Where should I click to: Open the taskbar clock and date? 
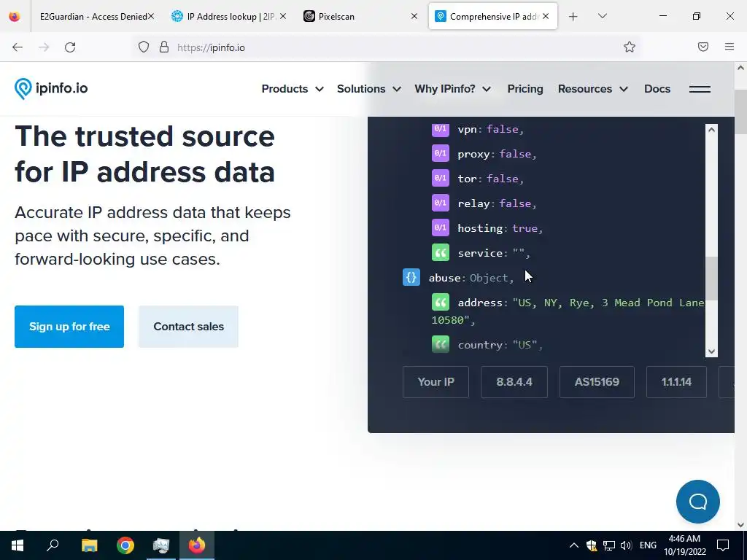coord(684,545)
